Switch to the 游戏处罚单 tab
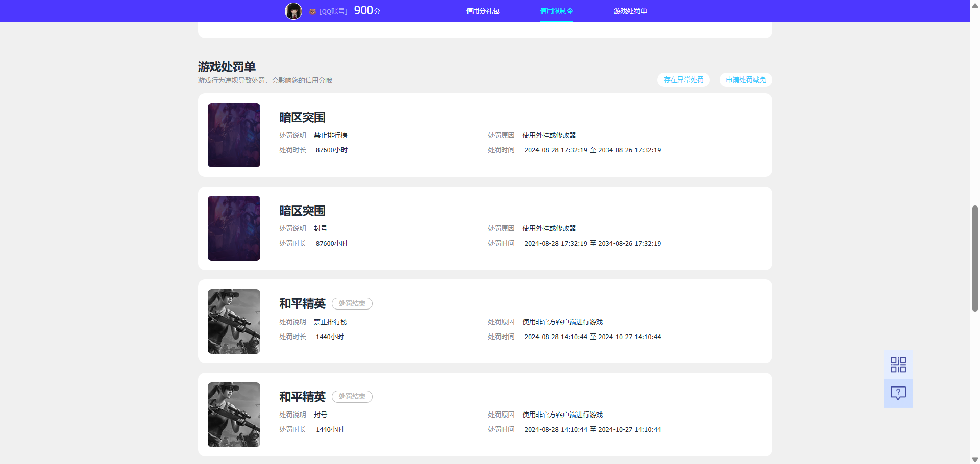980x464 pixels. coord(630,11)
